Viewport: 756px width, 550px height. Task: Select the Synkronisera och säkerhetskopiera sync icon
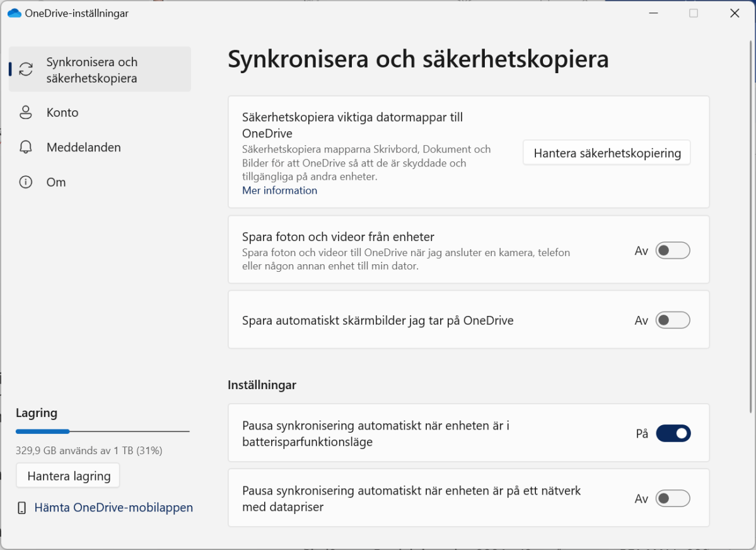click(25, 69)
